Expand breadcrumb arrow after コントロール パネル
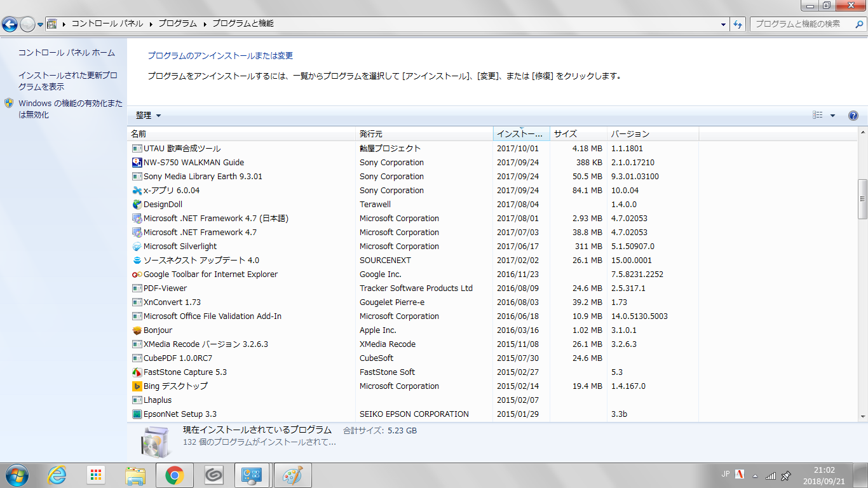 pos(151,24)
